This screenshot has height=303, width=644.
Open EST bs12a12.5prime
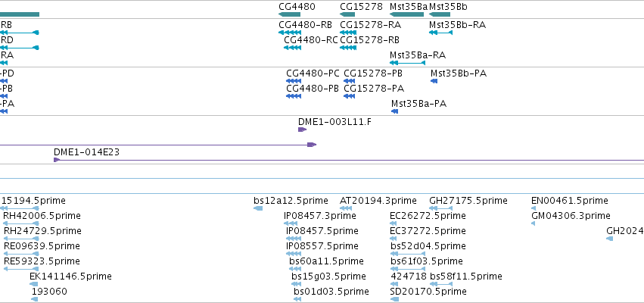291,201
